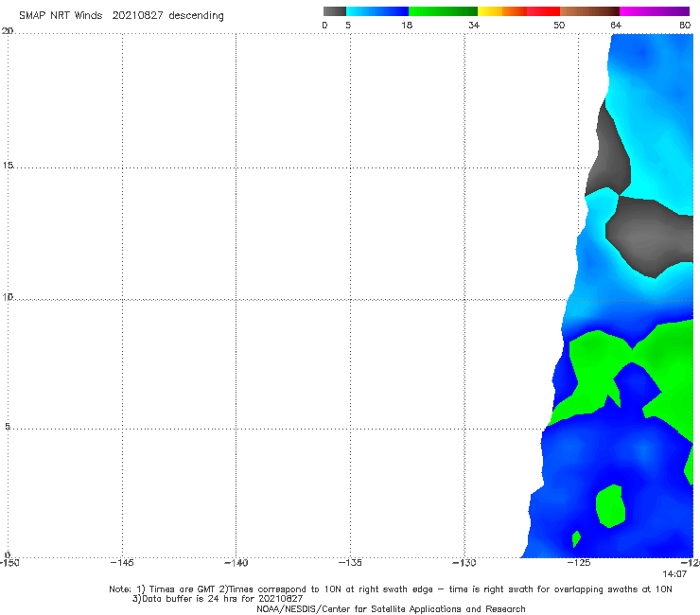Image resolution: width=700 pixels, height=615 pixels.
Task: Click the tiny green patch near the equator
Action: pos(576,538)
